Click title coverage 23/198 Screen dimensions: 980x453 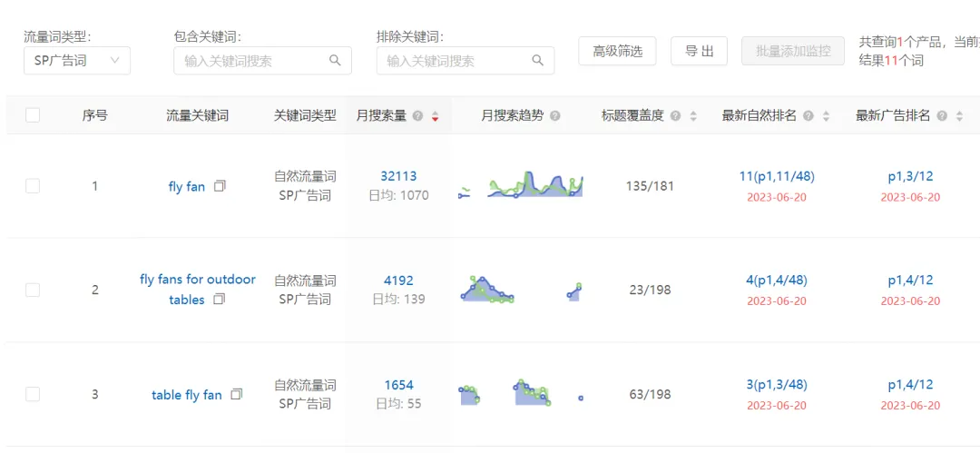point(650,290)
